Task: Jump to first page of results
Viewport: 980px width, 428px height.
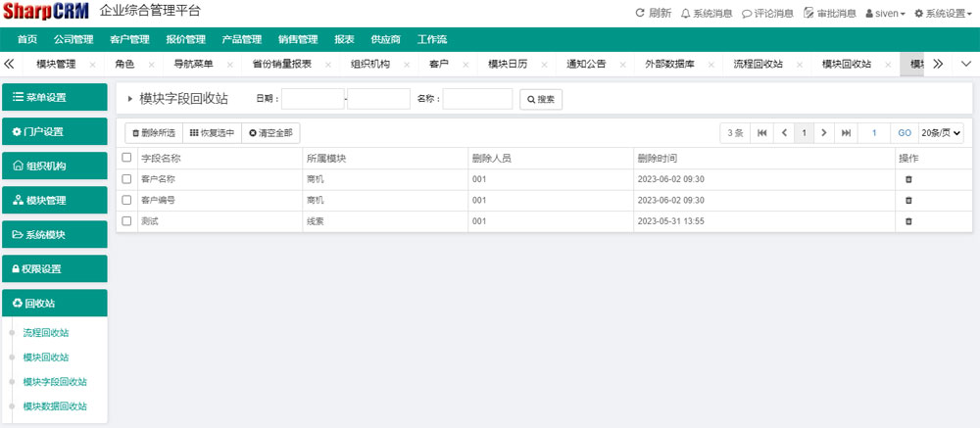Action: pos(761,132)
